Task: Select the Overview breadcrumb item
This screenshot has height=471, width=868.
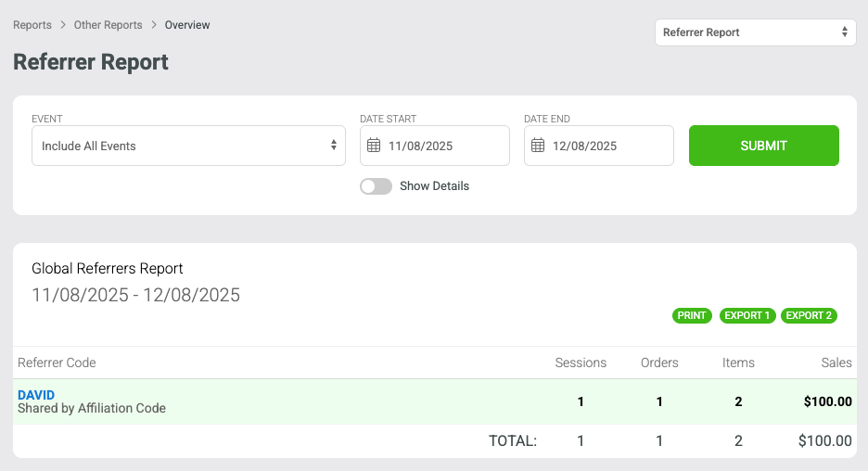Action: 187,25
